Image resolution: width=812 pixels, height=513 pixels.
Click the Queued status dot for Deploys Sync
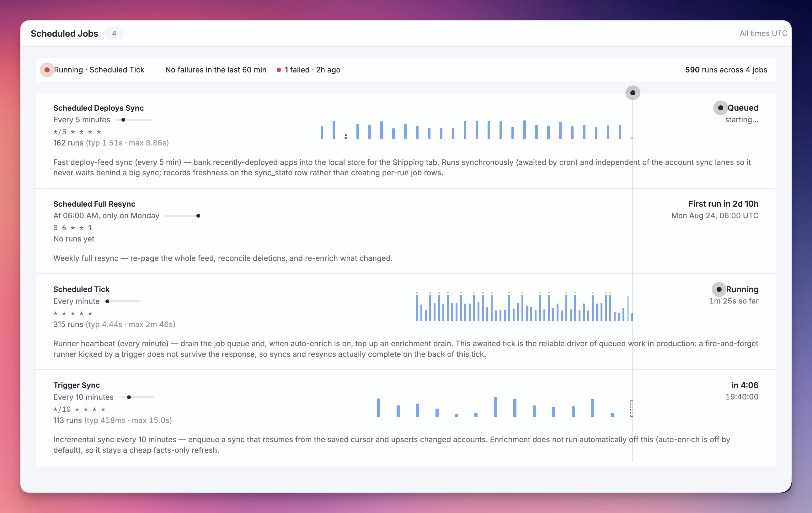[x=720, y=108]
